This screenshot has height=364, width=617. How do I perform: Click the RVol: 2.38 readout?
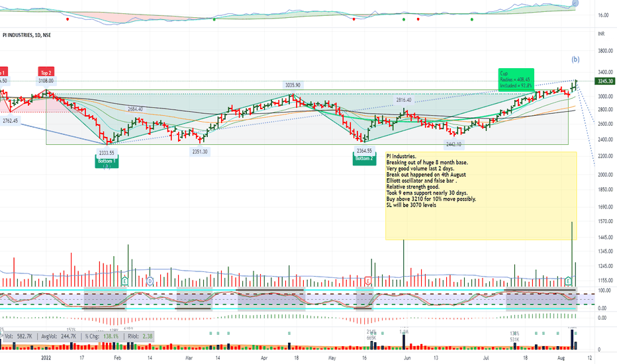click(140, 336)
